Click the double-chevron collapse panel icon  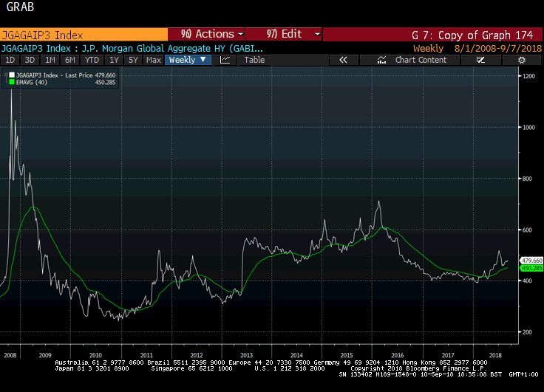(343, 60)
